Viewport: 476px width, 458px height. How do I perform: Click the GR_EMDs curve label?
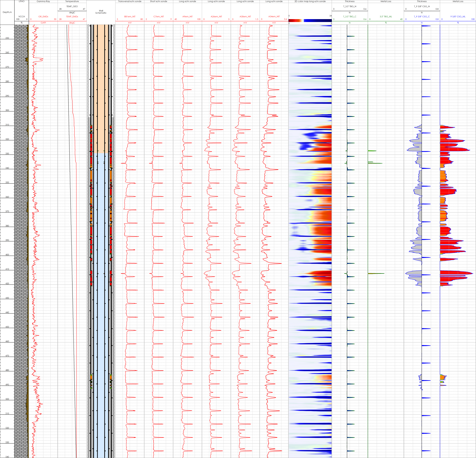coord(43,17)
